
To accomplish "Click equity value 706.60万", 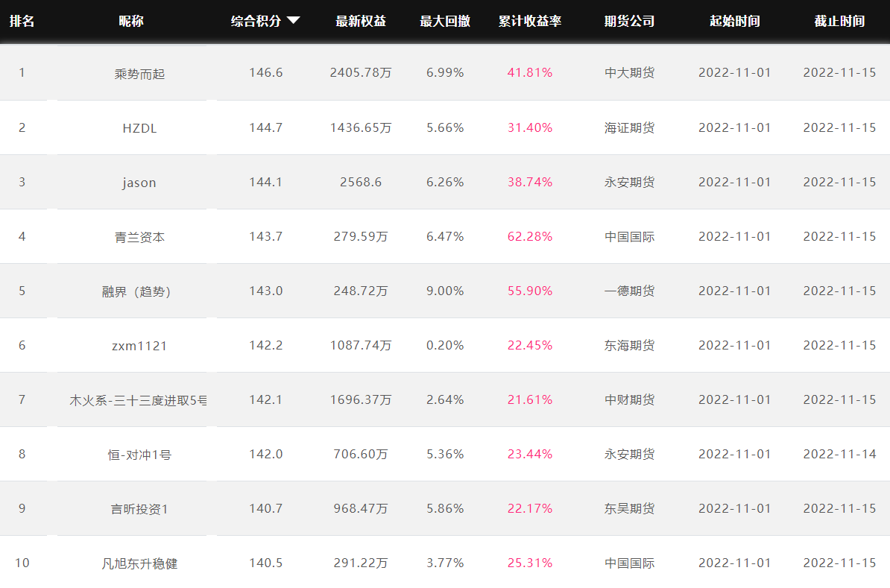I will click(x=361, y=455).
